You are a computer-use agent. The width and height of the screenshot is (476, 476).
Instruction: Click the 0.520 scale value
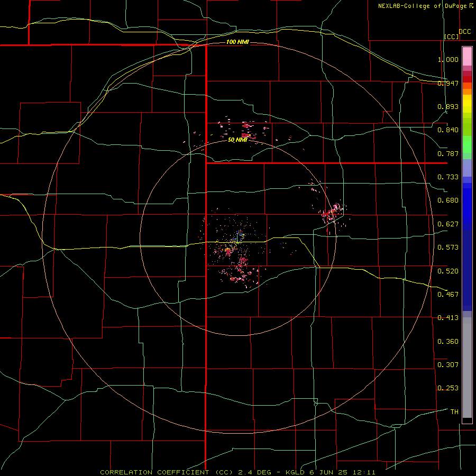448,271
